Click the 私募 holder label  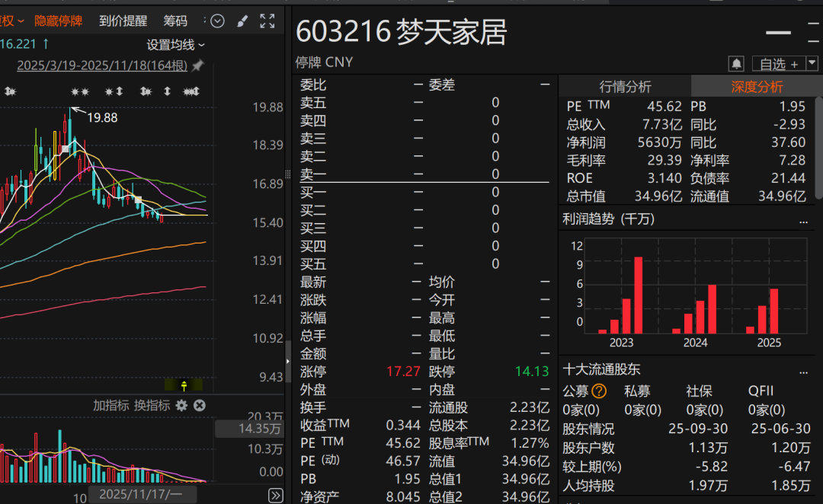click(x=637, y=391)
